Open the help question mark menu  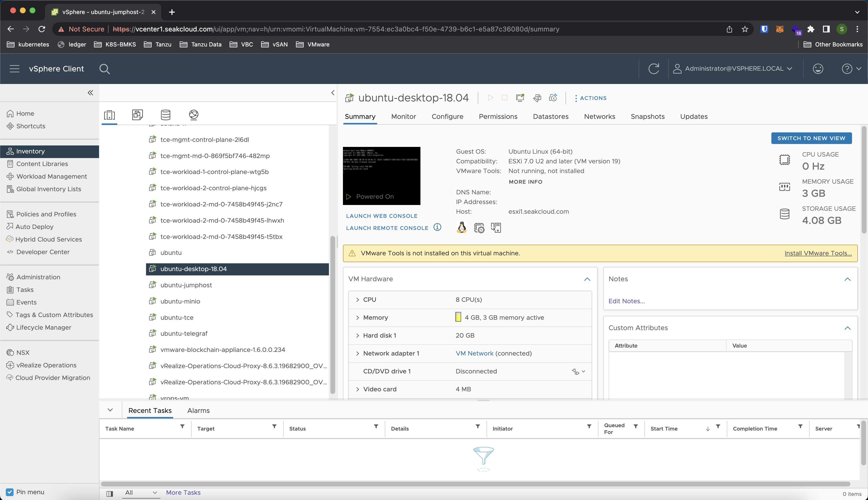point(851,69)
